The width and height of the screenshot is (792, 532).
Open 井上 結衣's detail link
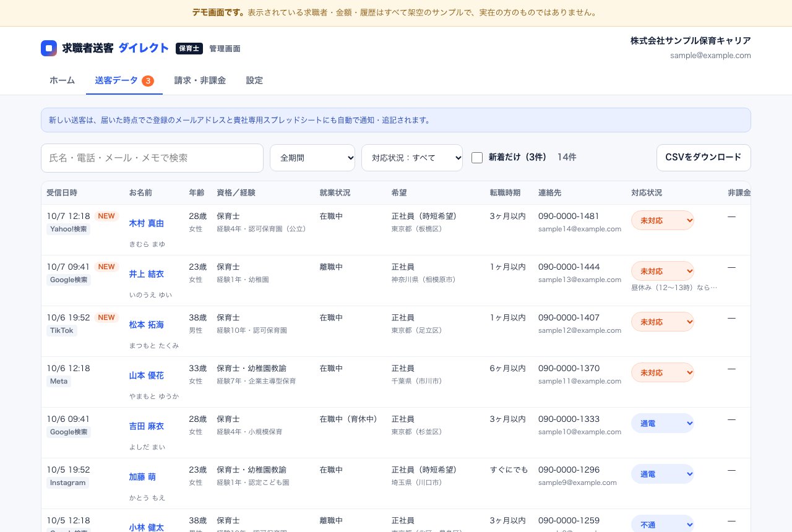[x=147, y=274]
